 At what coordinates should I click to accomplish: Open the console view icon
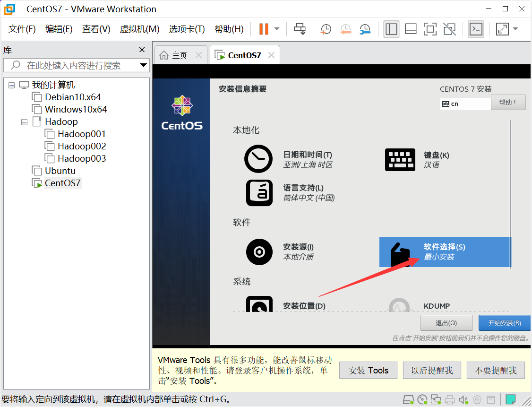476,29
